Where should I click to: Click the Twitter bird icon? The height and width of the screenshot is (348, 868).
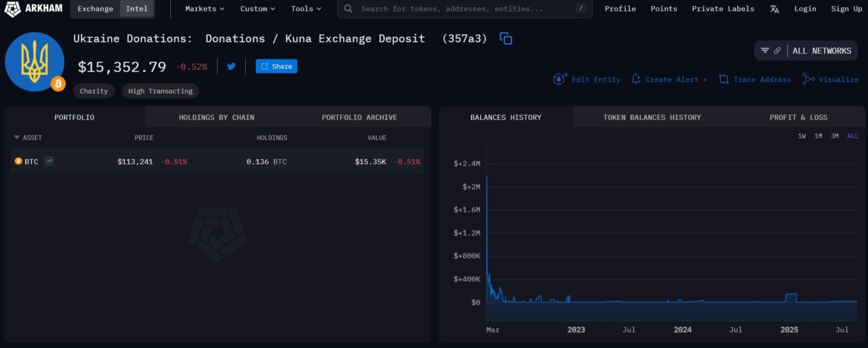tap(231, 66)
